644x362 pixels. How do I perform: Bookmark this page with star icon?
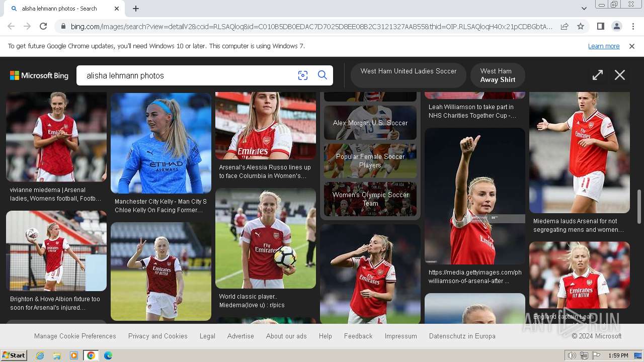(581, 26)
